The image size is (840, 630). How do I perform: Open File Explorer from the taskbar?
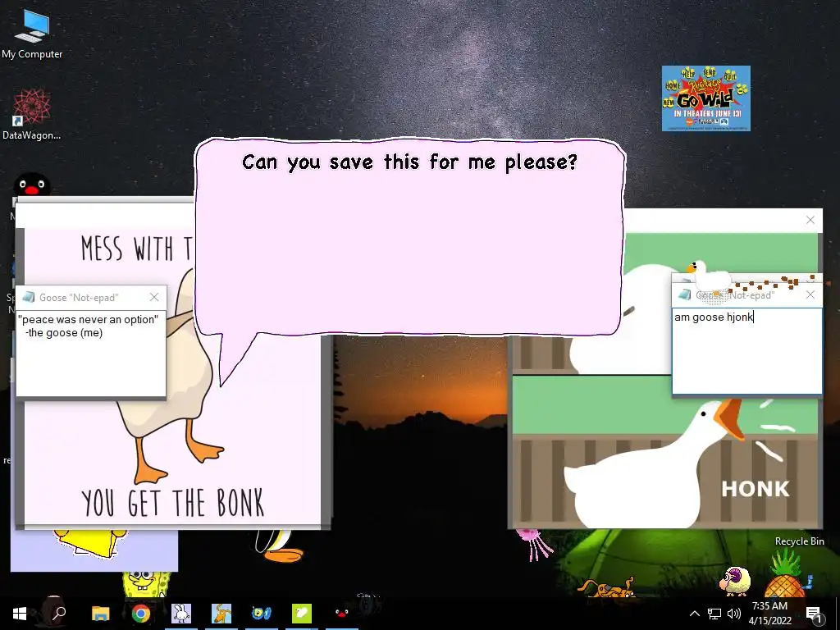coord(100,614)
